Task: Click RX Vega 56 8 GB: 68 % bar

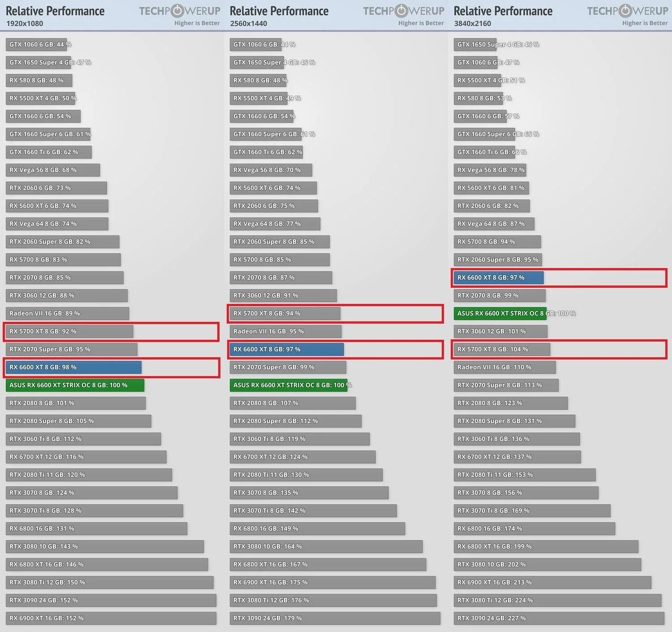Action: click(53, 170)
